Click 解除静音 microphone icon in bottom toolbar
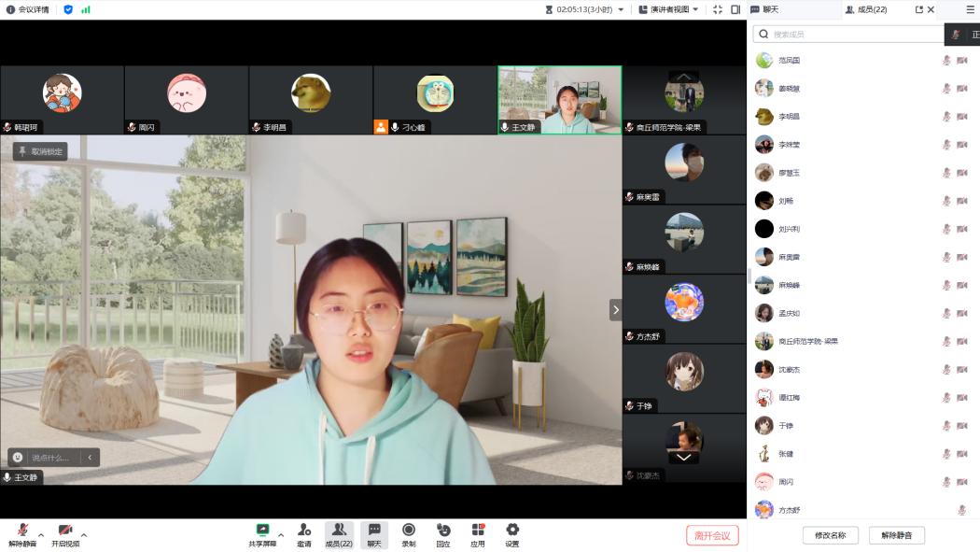Screen dimensions: 980x552 [x=21, y=531]
